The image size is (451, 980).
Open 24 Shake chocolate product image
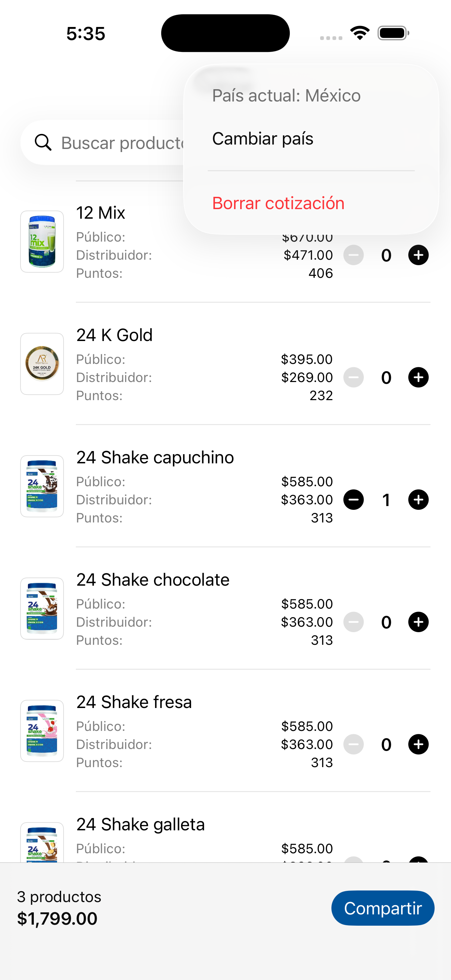pos(42,608)
